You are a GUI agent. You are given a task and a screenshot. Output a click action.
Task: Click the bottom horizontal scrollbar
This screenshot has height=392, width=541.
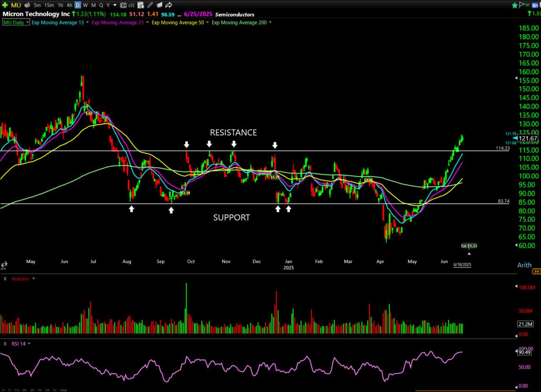[466, 391]
